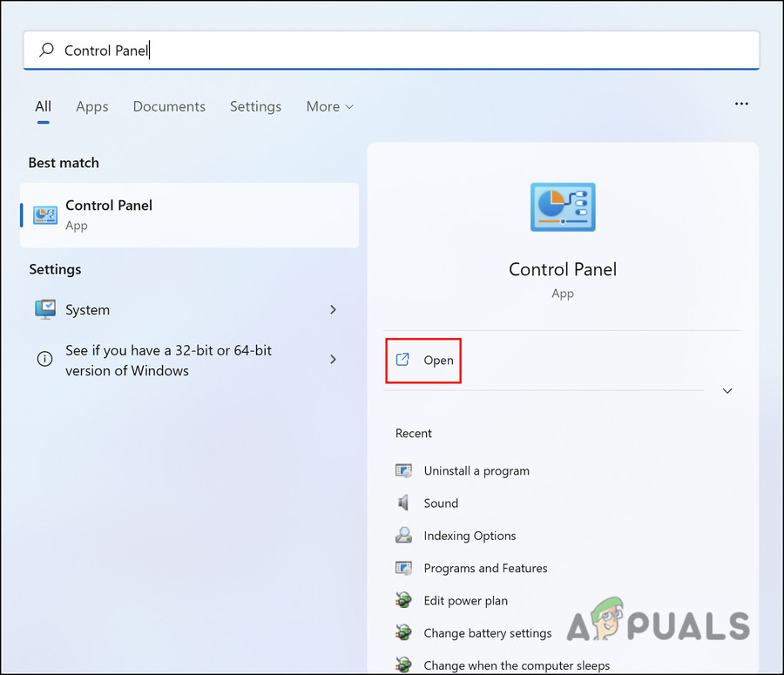
Task: Click the Sound speaker icon
Action: click(x=403, y=503)
